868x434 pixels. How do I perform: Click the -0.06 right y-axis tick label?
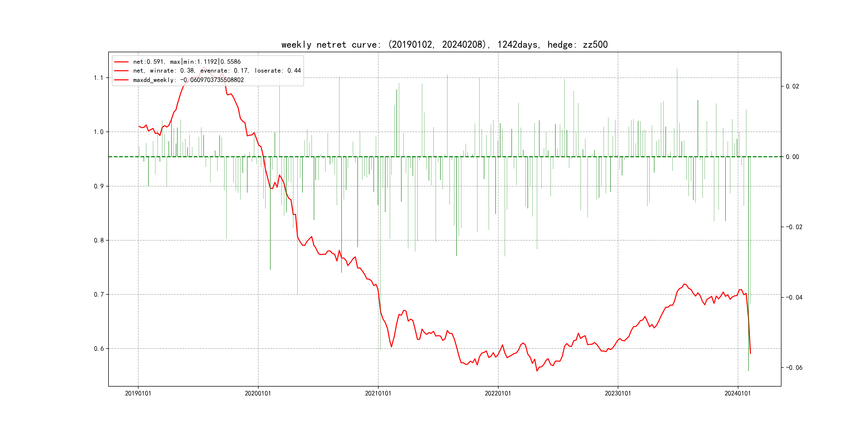tap(794, 368)
